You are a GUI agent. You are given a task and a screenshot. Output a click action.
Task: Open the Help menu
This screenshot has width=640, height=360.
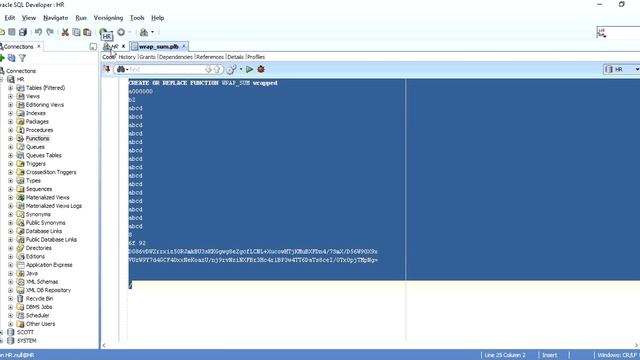coord(158,18)
